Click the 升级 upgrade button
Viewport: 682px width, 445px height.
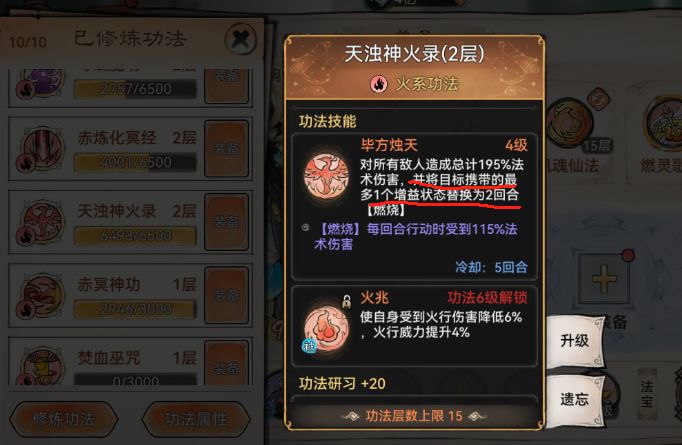(575, 341)
